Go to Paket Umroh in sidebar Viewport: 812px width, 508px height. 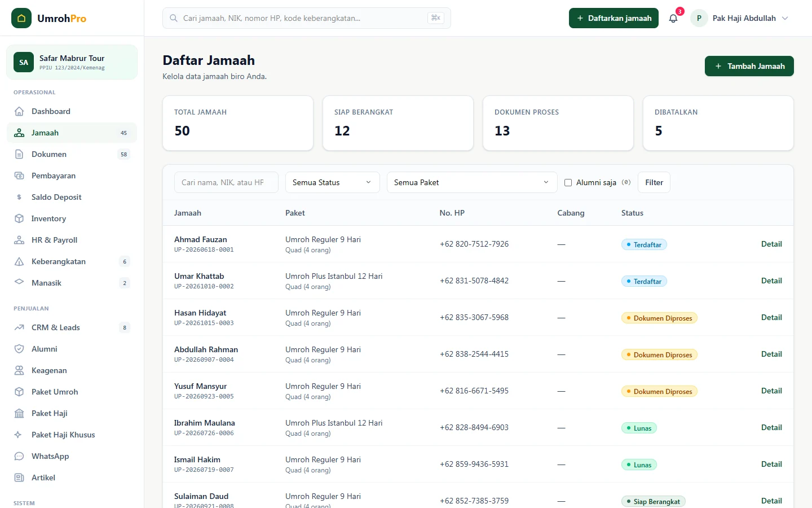point(72,392)
